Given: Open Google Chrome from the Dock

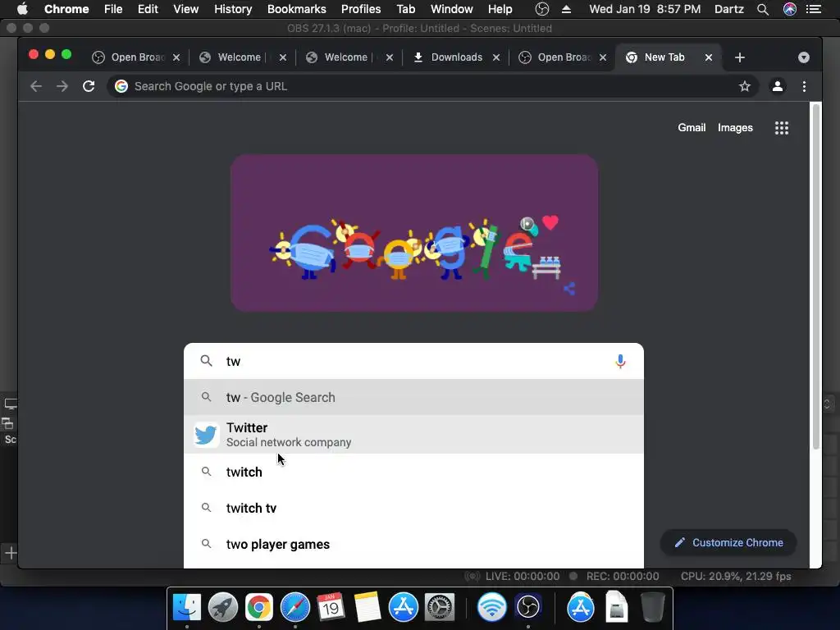Looking at the screenshot, I should point(259,607).
